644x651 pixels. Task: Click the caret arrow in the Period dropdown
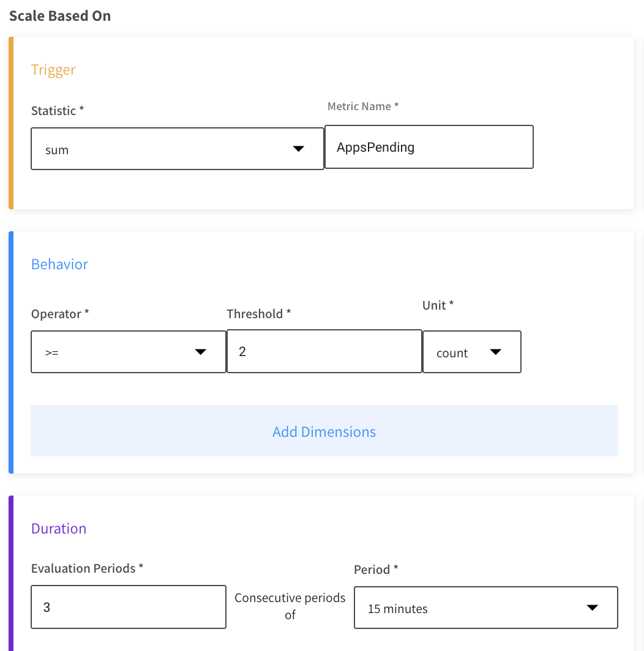[592, 608]
